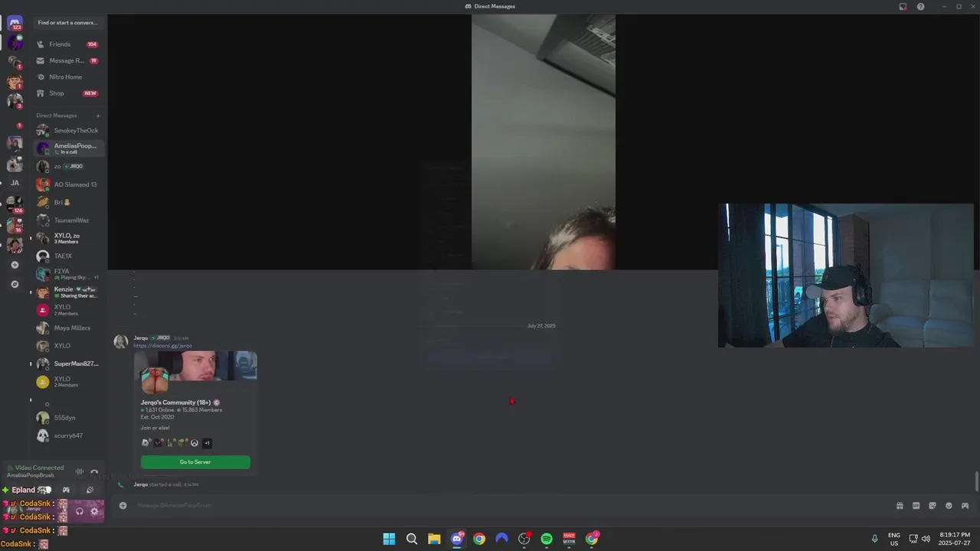Open DM with Maya Millers
980x551 pixels.
tap(68, 328)
